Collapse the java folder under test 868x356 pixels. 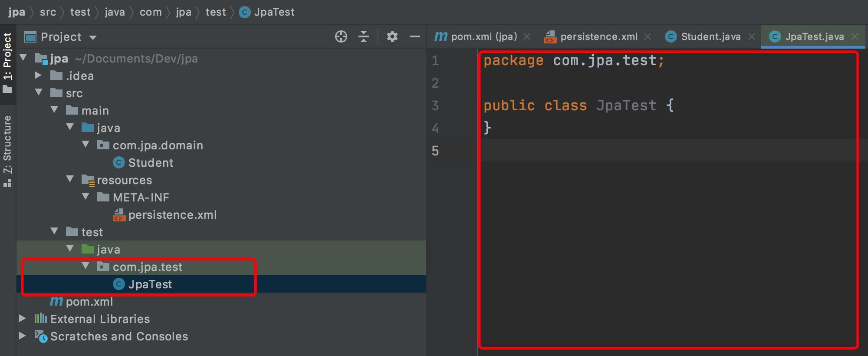[70, 248]
